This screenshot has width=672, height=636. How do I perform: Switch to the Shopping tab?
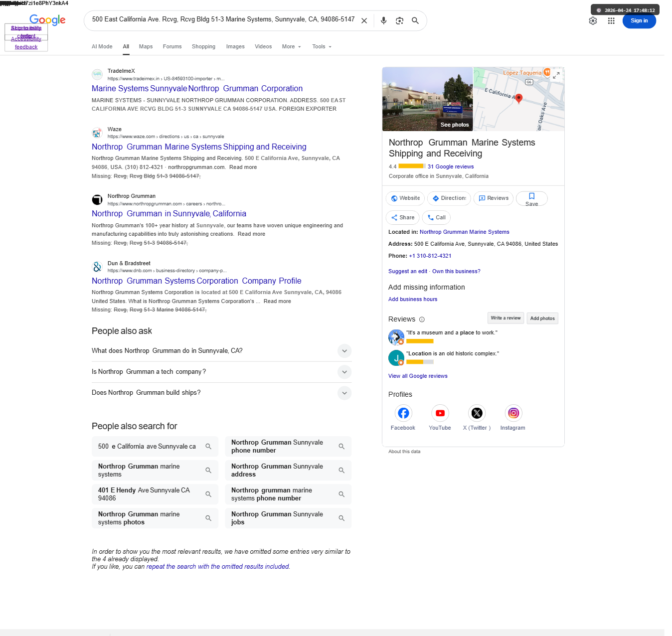[204, 47]
